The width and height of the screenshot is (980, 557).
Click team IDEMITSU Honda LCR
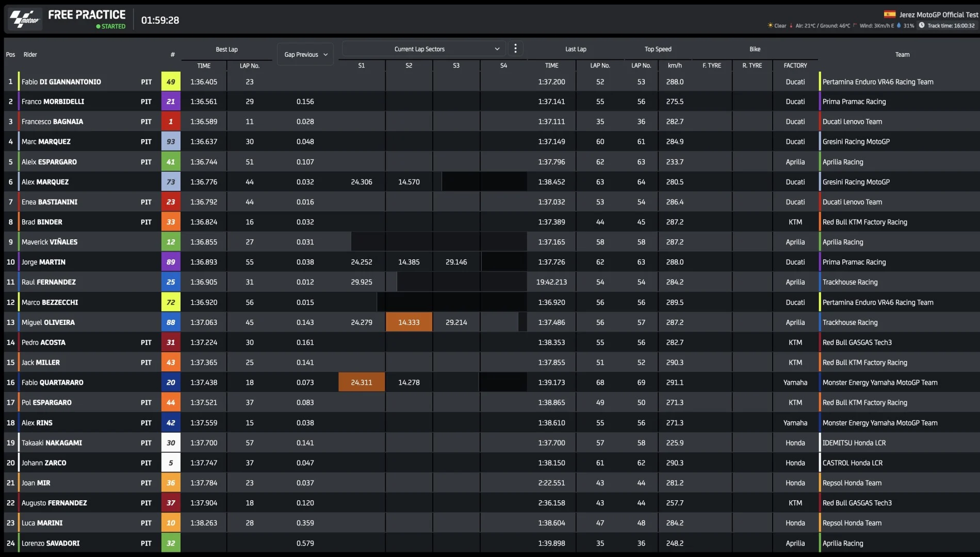point(854,443)
